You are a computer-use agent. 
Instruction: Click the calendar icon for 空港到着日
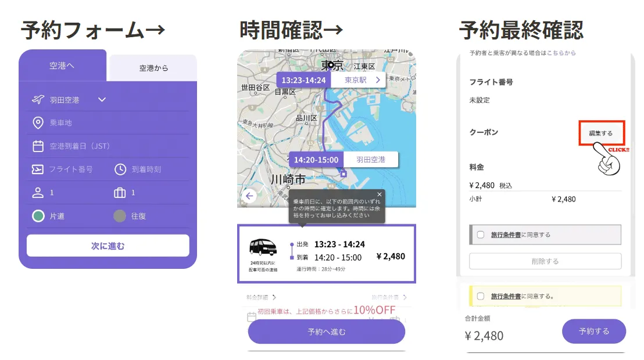[x=38, y=146]
